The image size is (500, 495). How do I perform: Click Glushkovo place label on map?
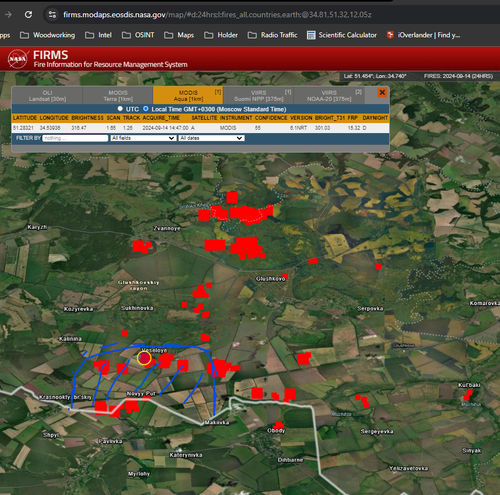pos(270,279)
